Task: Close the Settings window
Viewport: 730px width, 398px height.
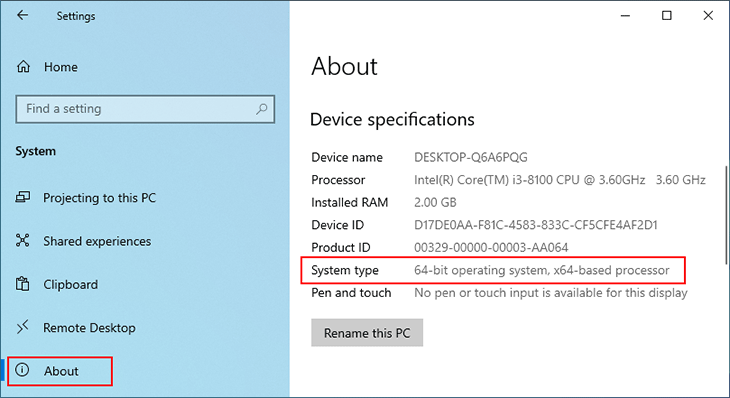Action: pyautogui.click(x=708, y=16)
